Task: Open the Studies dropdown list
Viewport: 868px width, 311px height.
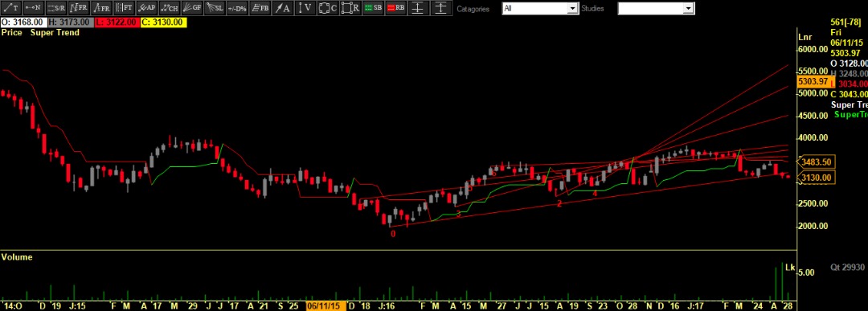Action: pos(656,8)
